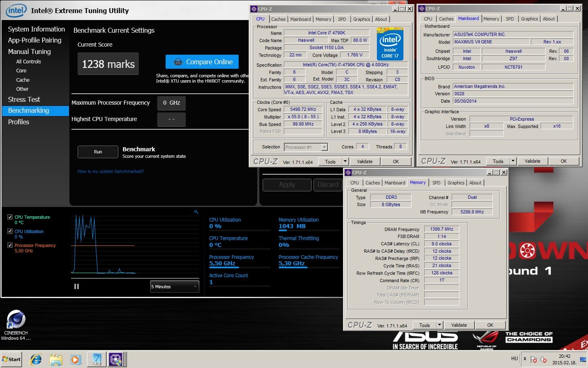Image resolution: width=588 pixels, height=368 pixels.
Task: Open Memory tab in Mainboard window
Action: [x=491, y=19]
